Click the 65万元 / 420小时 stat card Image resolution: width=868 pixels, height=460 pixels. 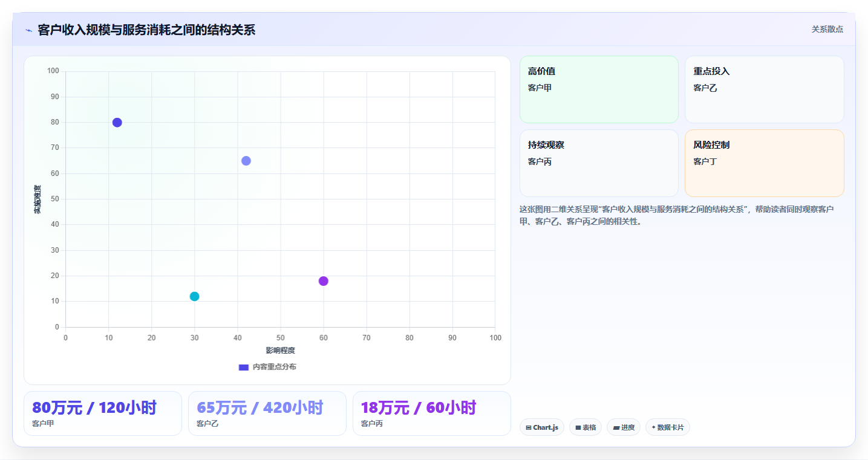click(267, 413)
